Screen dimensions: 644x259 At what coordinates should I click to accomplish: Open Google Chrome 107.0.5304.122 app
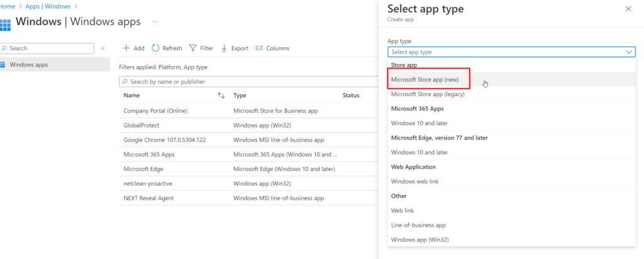(x=165, y=140)
